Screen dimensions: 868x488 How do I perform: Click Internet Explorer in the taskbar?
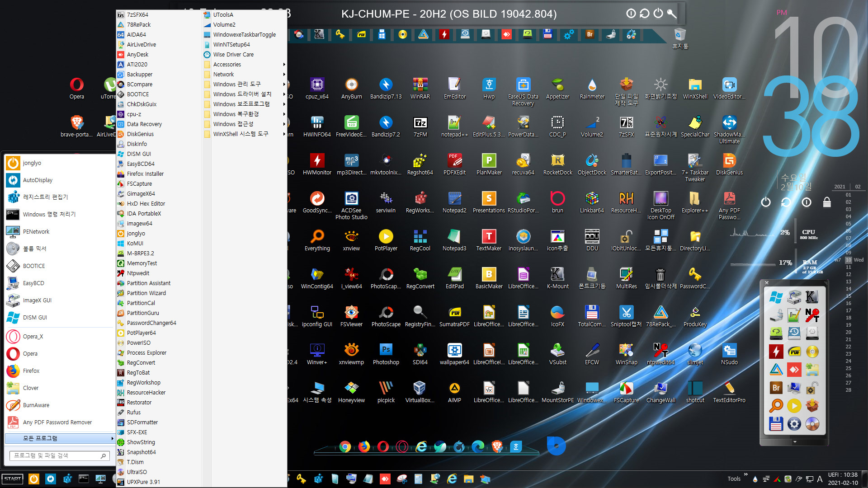tap(452, 479)
